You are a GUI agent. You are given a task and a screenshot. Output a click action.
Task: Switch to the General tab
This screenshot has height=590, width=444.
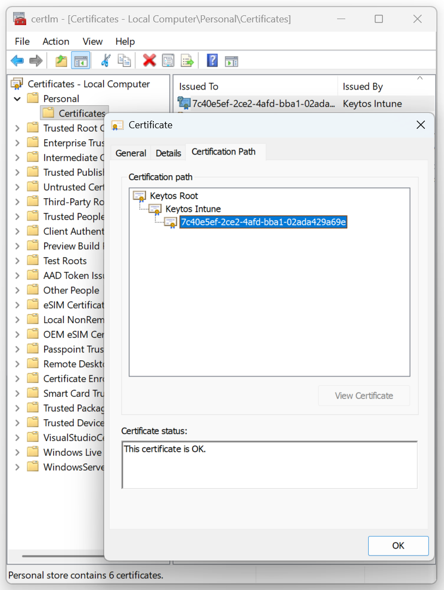click(x=131, y=153)
